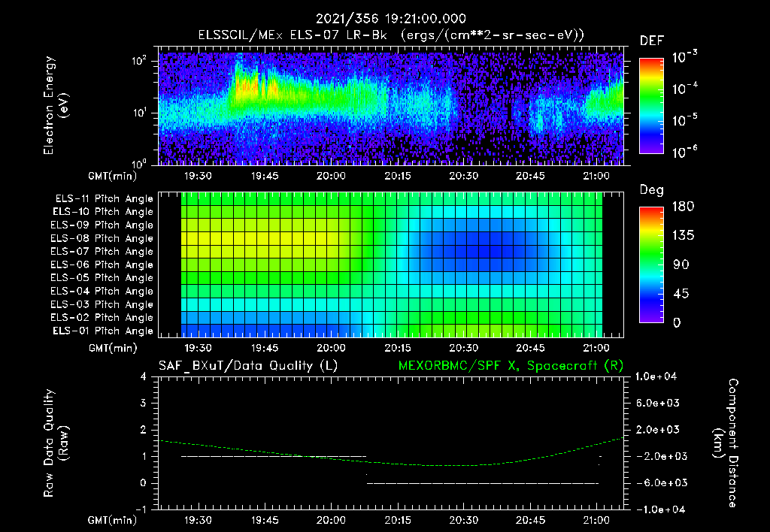The image size is (770, 532).
Task: Select the ELS-05 Pitch Angle row label
Action: point(102,278)
